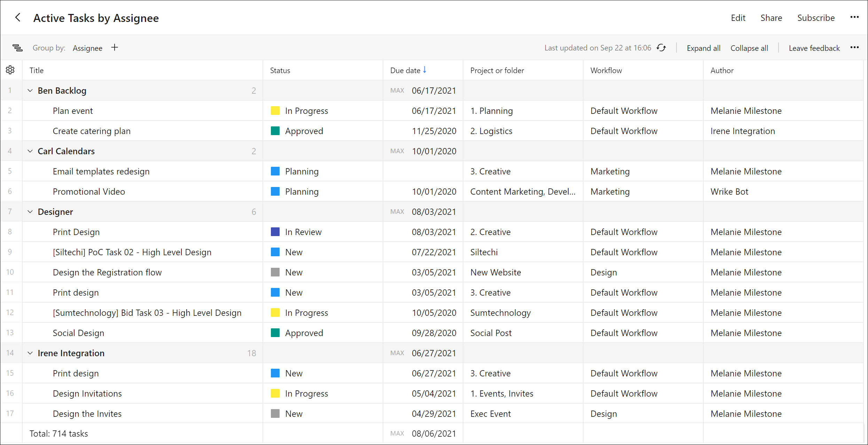Refresh the report data
868x445 pixels.
tap(661, 48)
